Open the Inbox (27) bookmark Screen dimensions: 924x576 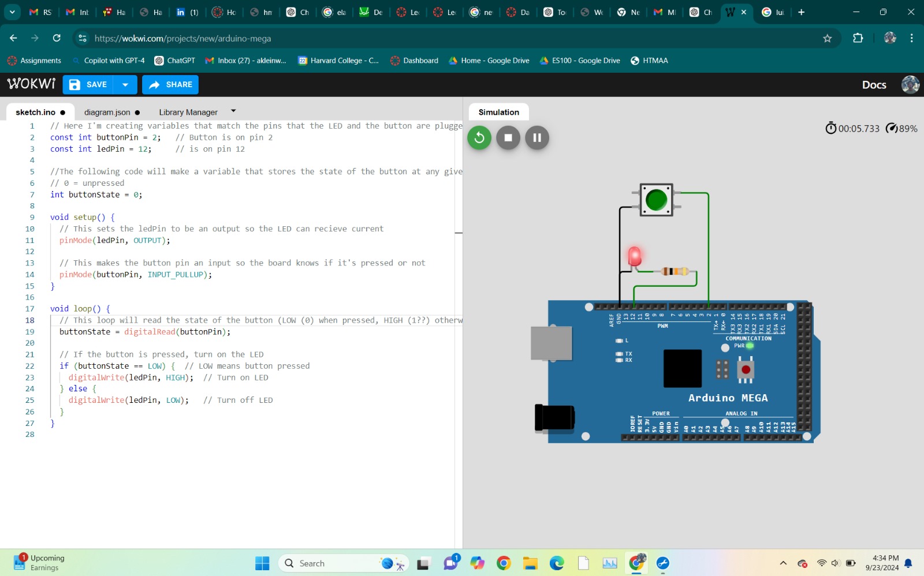tap(245, 61)
